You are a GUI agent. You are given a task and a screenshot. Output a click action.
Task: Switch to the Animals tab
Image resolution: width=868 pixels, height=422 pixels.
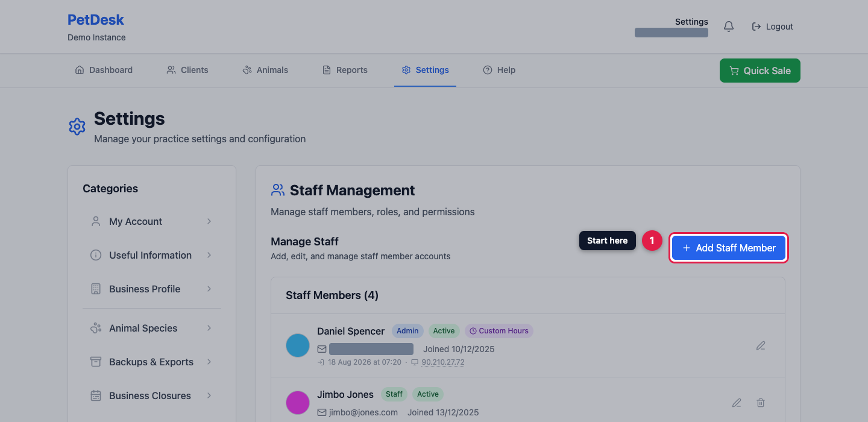point(265,70)
